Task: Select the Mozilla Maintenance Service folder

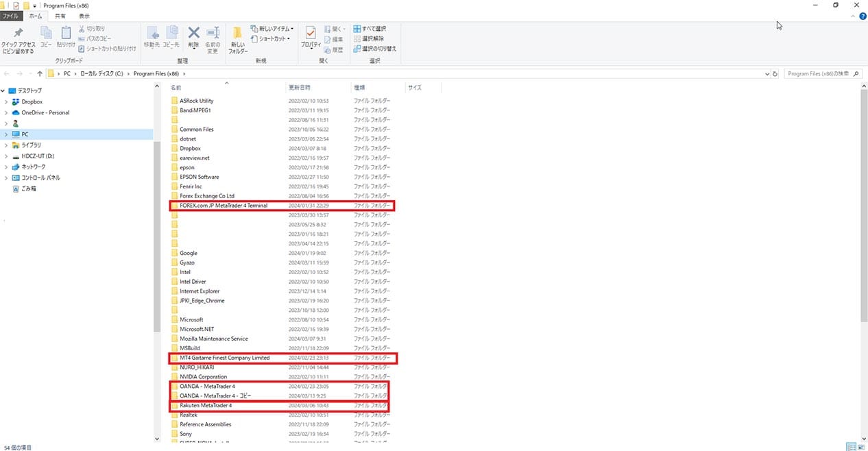Action: tap(214, 339)
